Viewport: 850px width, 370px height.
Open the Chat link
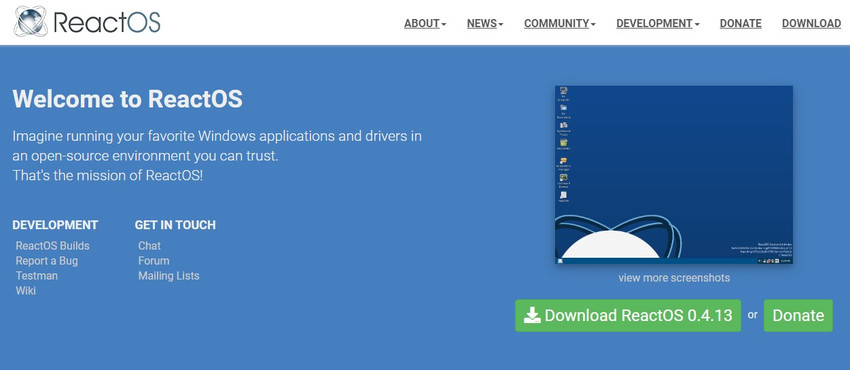pos(149,246)
